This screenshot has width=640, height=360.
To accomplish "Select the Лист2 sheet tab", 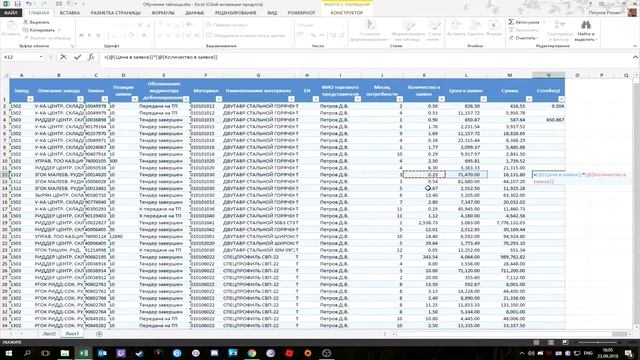I will click(49, 334).
